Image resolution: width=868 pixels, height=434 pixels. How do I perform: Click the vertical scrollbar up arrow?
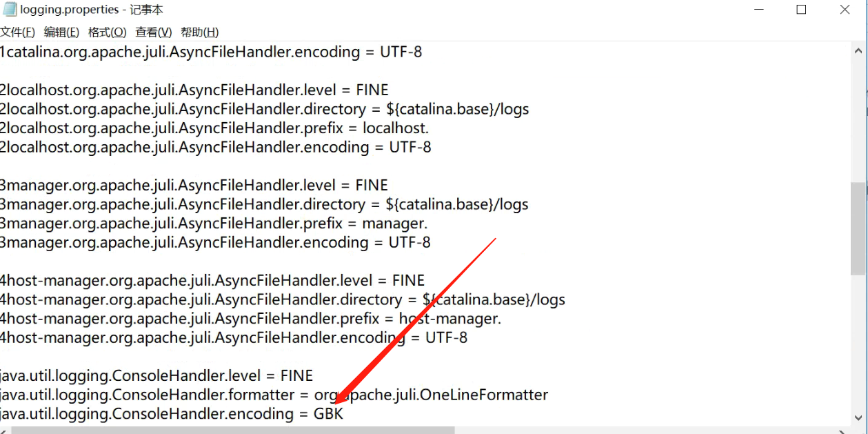[858, 50]
